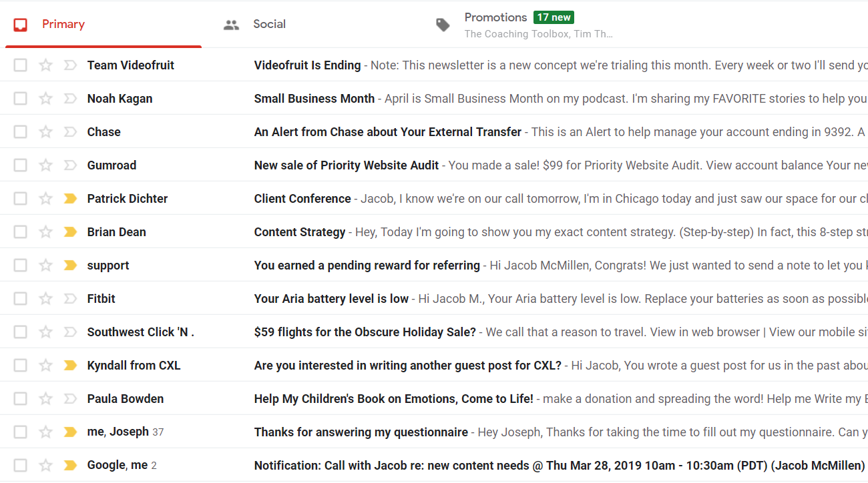Viewport: 868px width, 483px height.
Task: Click the Primary inbox icon
Action: [21, 25]
